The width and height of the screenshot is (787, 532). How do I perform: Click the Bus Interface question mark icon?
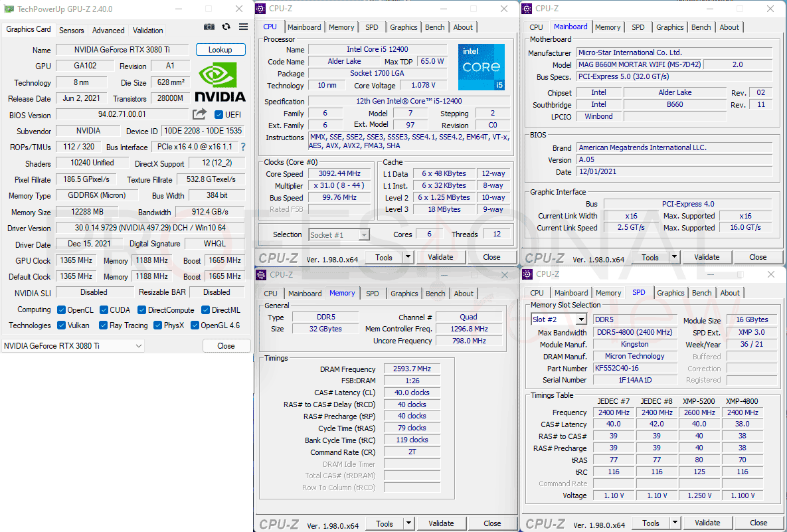[x=244, y=147]
